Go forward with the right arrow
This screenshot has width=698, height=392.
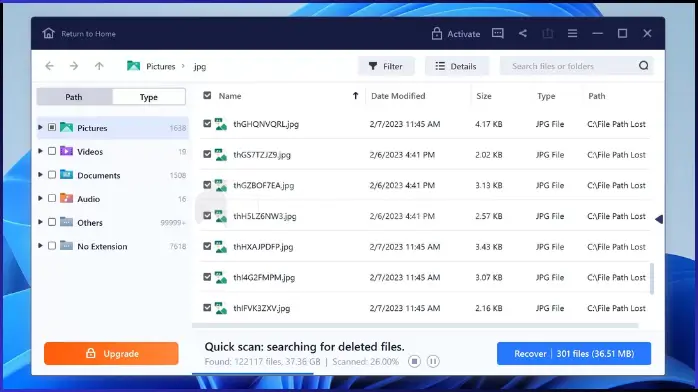tap(74, 66)
